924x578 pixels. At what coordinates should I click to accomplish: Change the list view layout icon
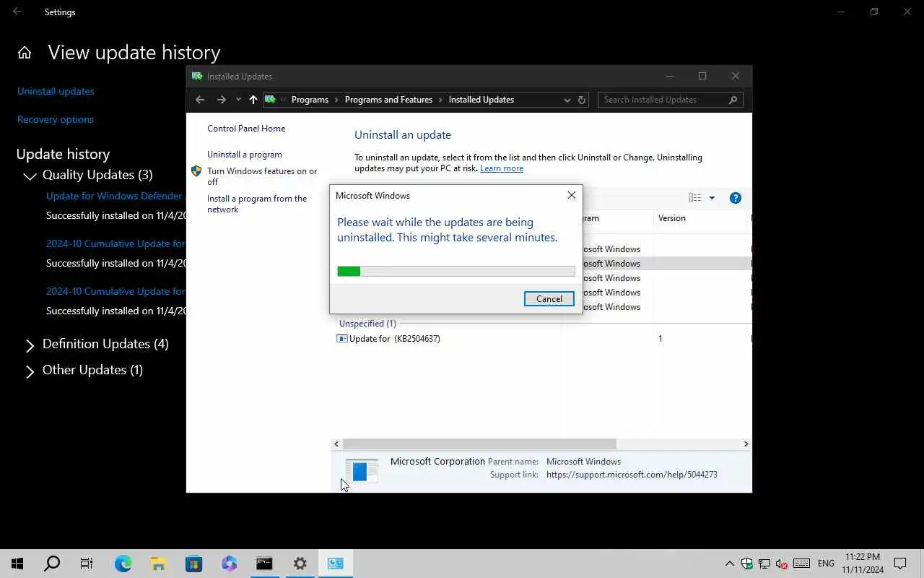(x=695, y=198)
